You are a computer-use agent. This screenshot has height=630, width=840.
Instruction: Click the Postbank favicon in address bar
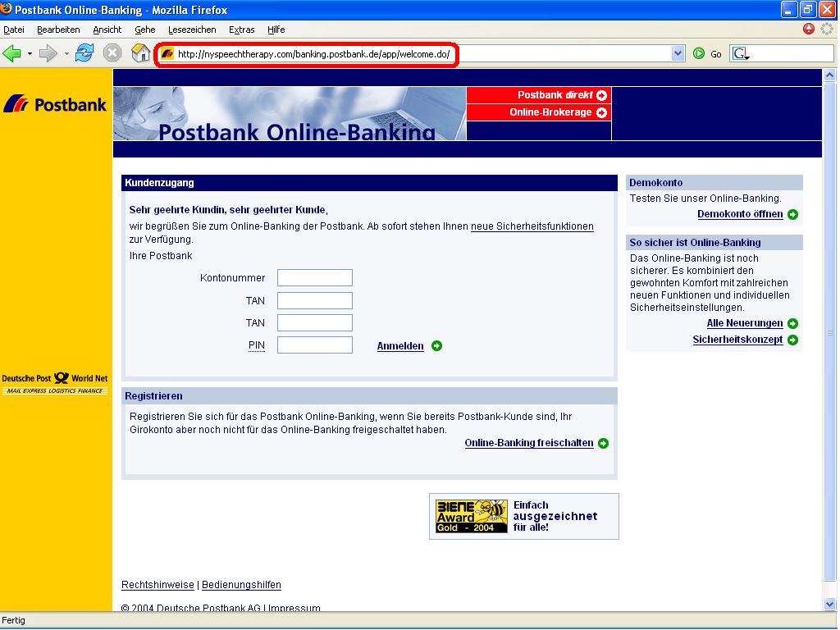coord(167,53)
